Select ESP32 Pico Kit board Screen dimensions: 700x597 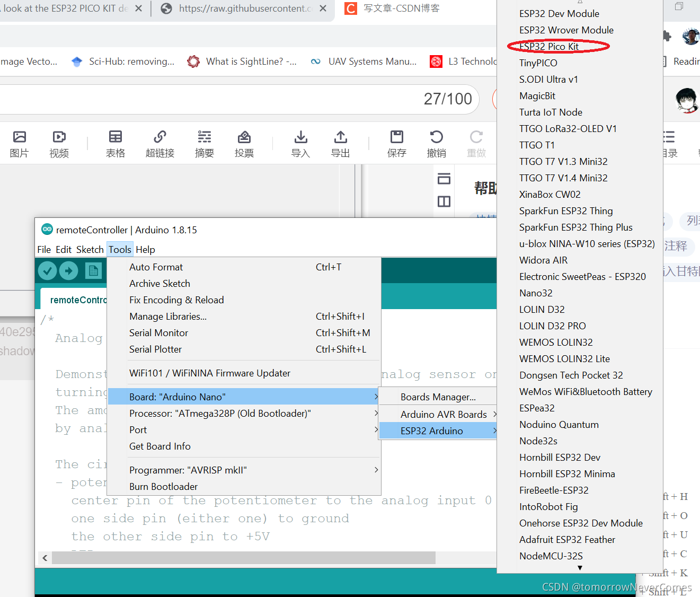click(580, 47)
